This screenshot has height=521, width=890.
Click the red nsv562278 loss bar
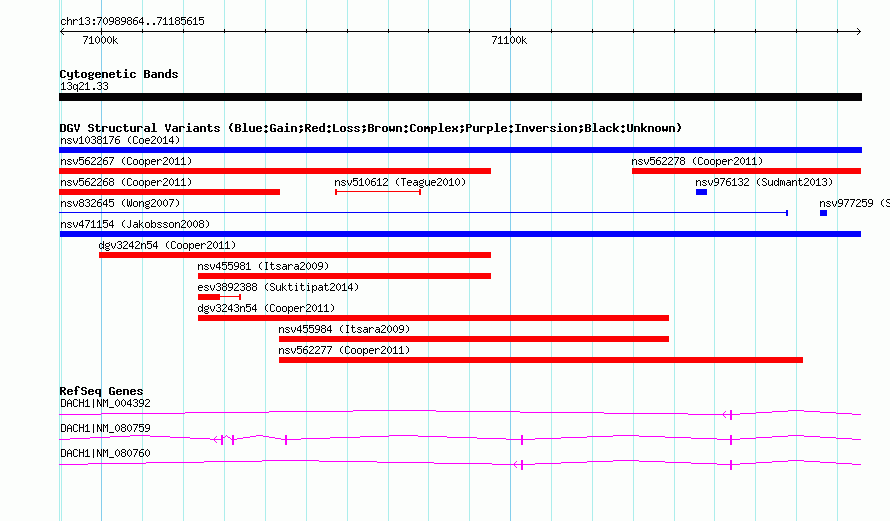point(746,171)
